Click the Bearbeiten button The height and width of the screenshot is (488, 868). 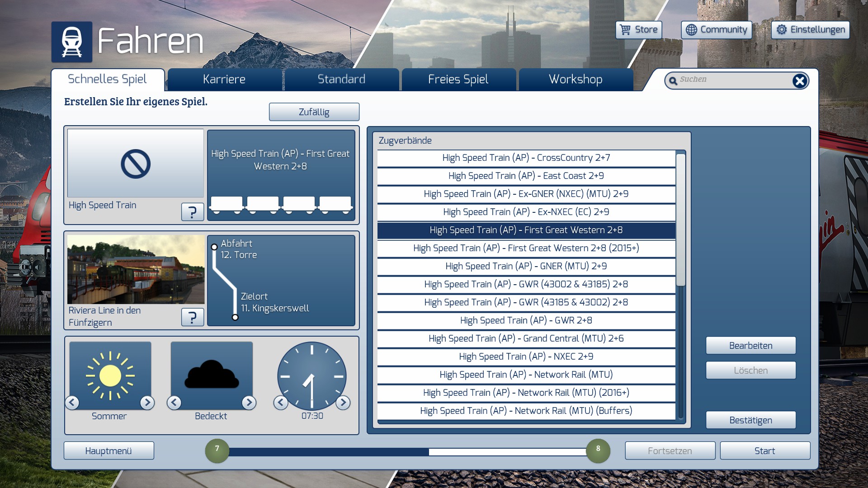click(x=751, y=346)
